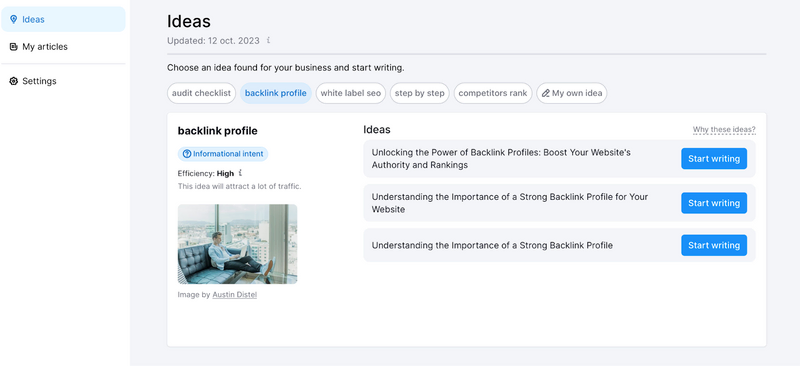Click the Ideas lightbulb icon in sidebar
This screenshot has width=800, height=366.
(x=14, y=19)
